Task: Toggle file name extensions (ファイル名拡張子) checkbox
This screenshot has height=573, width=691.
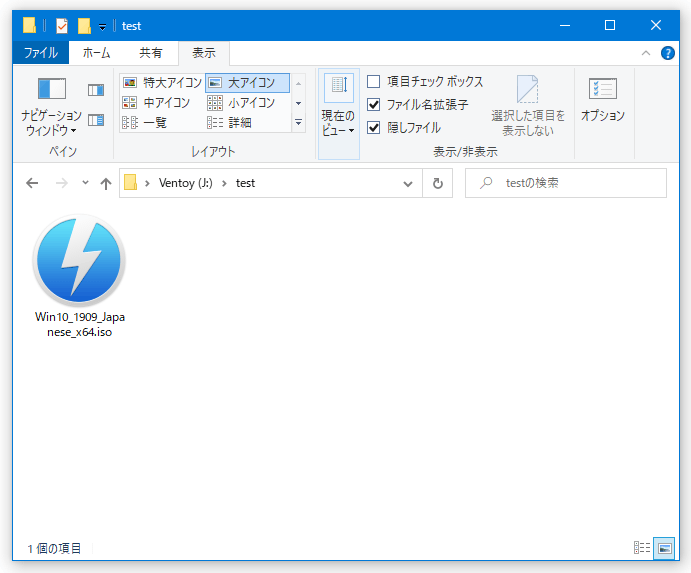Action: pos(374,104)
